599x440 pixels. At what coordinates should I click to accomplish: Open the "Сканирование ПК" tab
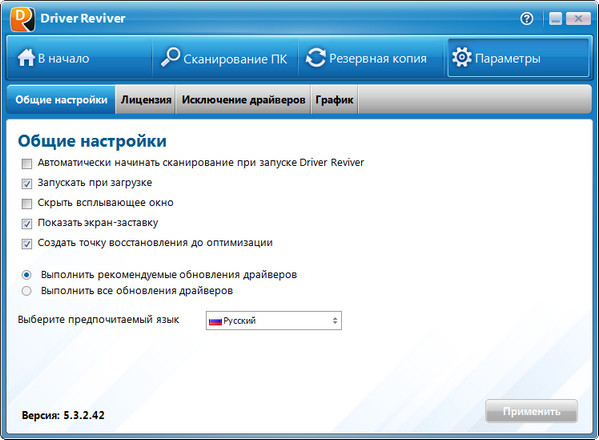click(x=225, y=58)
